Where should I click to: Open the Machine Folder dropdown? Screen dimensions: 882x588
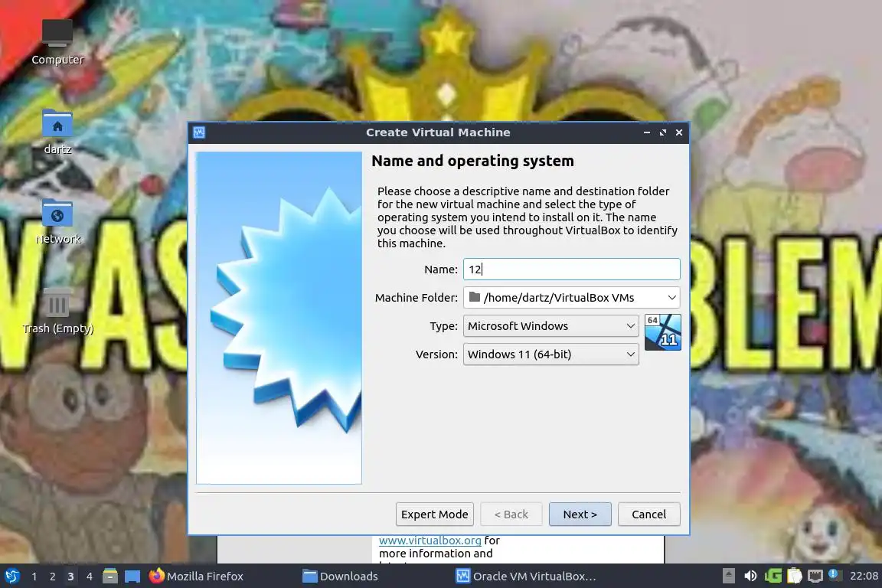571,297
